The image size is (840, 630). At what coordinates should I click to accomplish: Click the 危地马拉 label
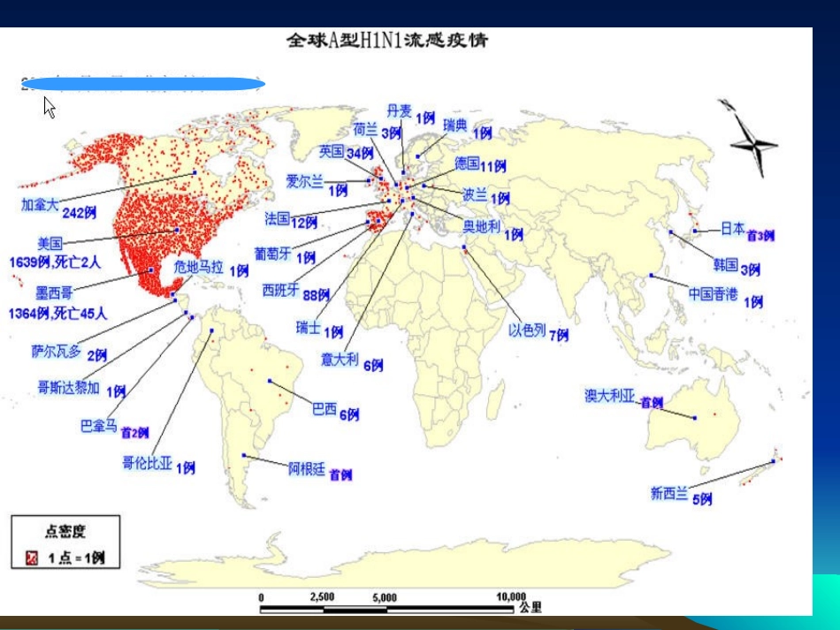[x=198, y=266]
